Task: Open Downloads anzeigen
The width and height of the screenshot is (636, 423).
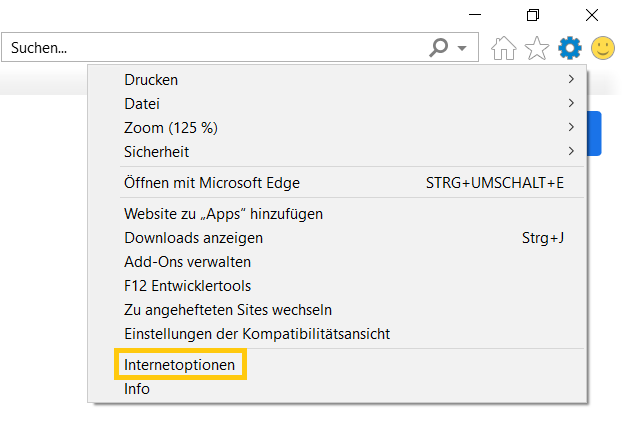Action: coord(337,238)
